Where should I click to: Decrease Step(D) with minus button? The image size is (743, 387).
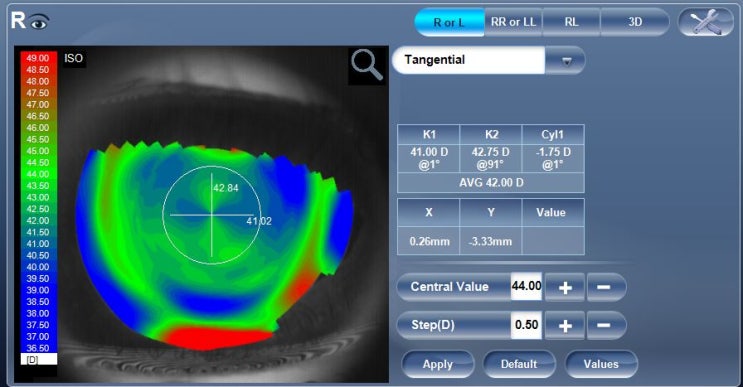(606, 325)
